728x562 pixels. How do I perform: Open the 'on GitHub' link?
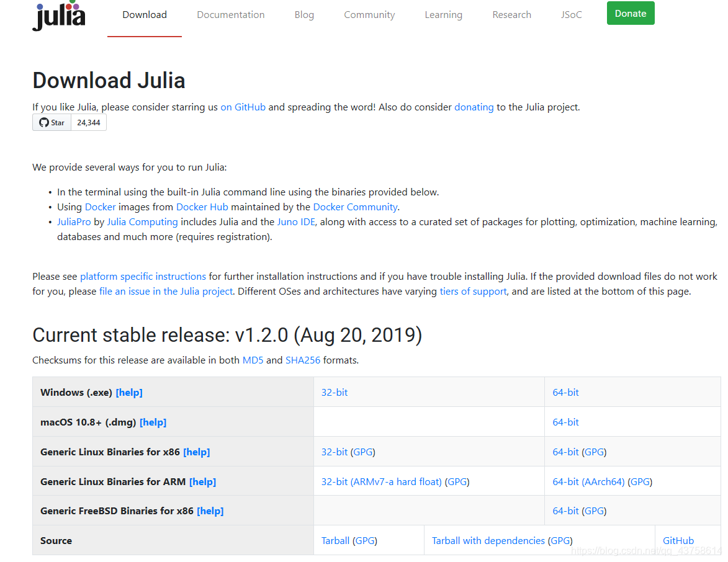pyautogui.click(x=243, y=107)
